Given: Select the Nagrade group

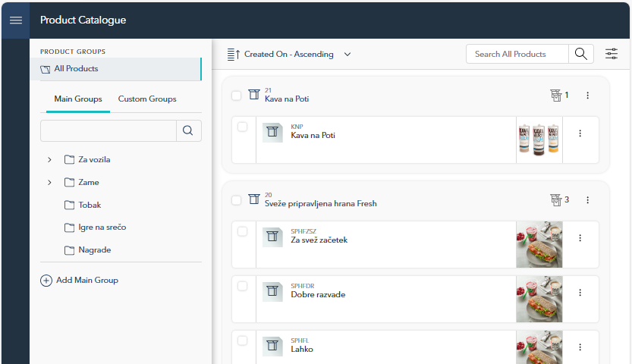Looking at the screenshot, I should pos(95,250).
